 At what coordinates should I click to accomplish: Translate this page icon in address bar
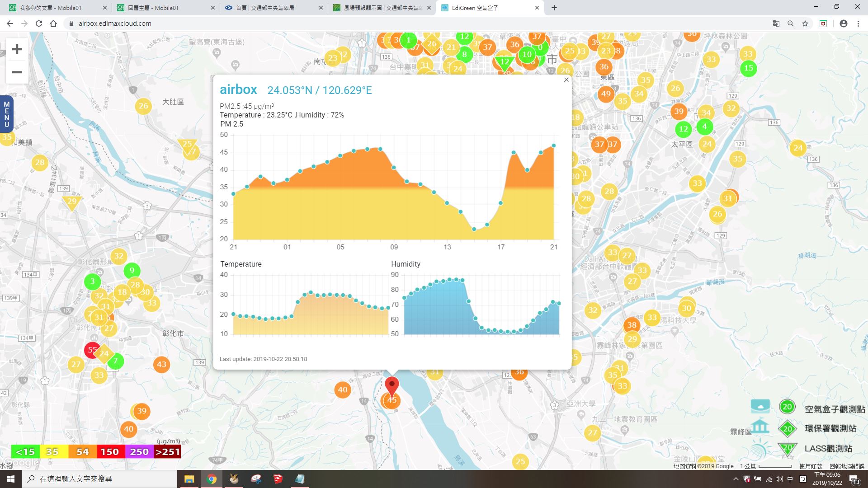[776, 23]
